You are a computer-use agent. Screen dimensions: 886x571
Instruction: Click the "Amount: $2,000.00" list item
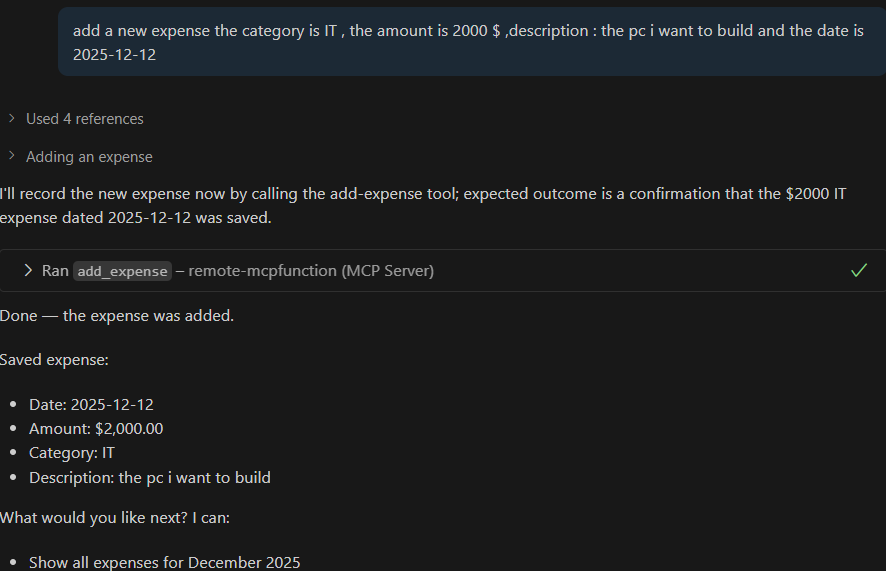tap(96, 429)
